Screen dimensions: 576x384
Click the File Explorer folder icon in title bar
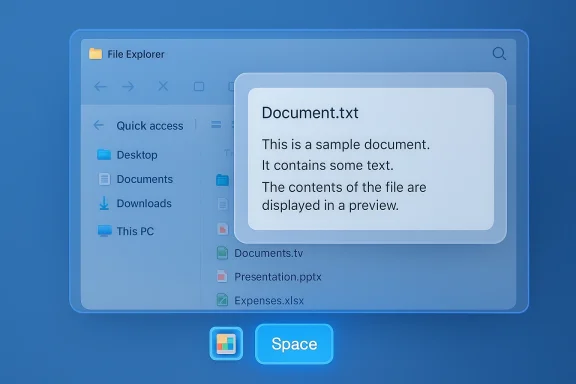[x=96, y=54]
